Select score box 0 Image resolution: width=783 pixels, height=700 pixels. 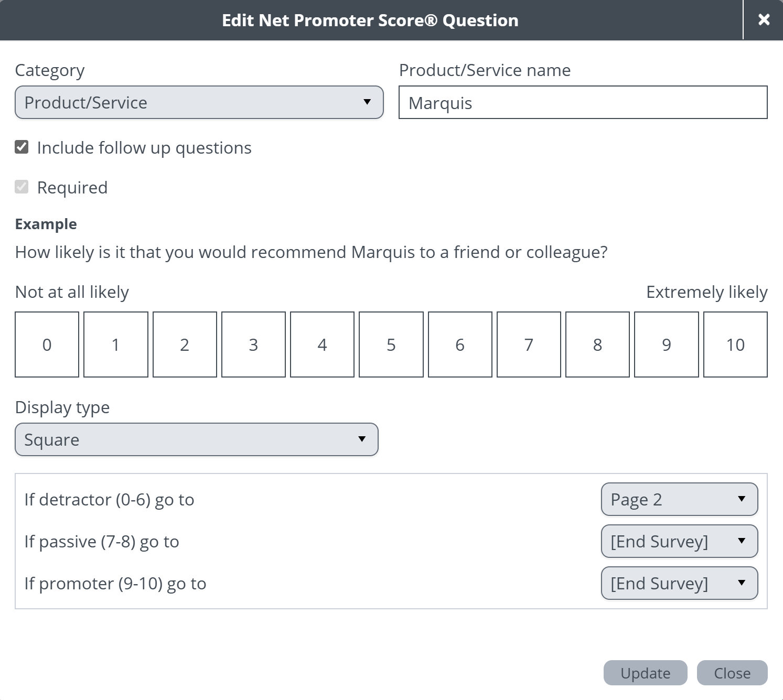coord(47,344)
